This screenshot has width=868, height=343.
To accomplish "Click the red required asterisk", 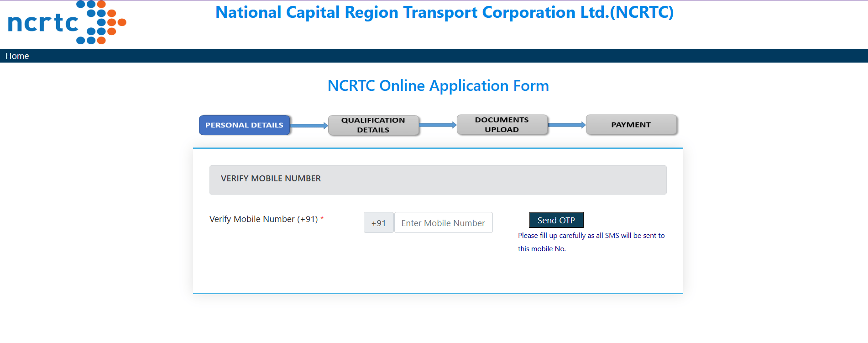I will coord(322,219).
